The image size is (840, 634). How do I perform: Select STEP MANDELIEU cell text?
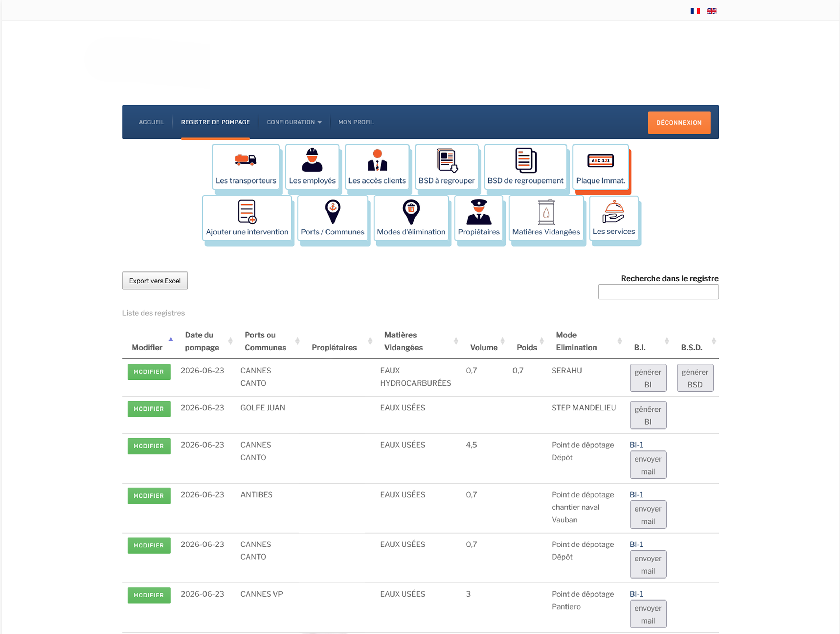pos(584,408)
